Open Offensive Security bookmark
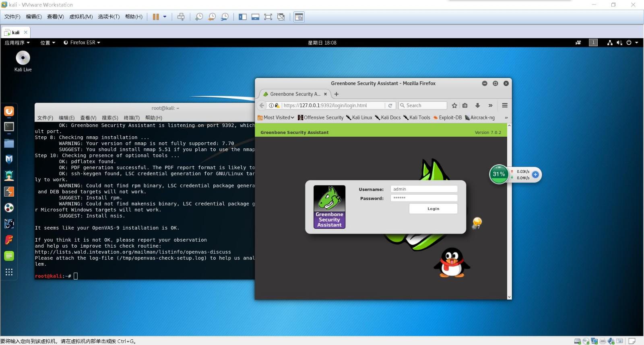Viewport: 644px width, 345px height. tap(321, 117)
